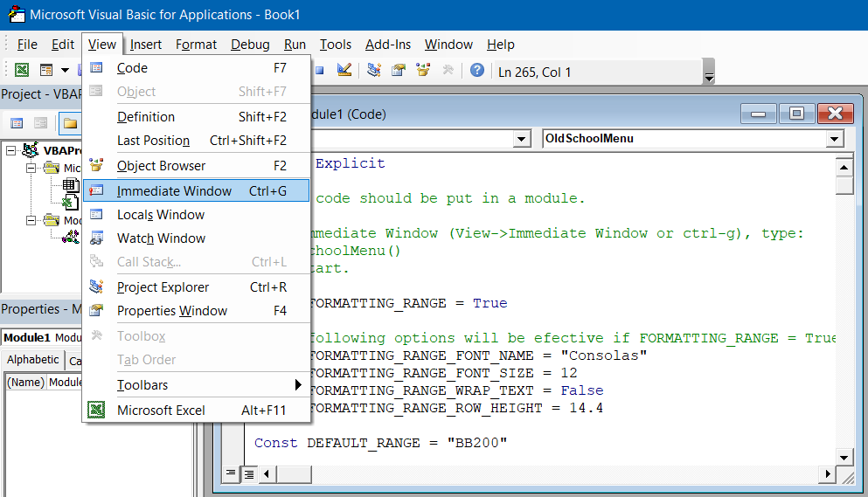Open the Debug menu
Screen dimensions: 868x497
click(250, 45)
